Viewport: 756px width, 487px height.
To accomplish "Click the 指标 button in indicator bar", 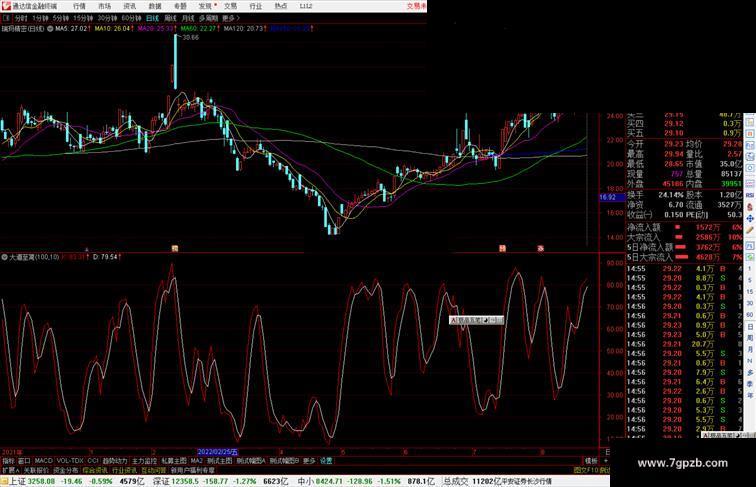I will [8, 461].
